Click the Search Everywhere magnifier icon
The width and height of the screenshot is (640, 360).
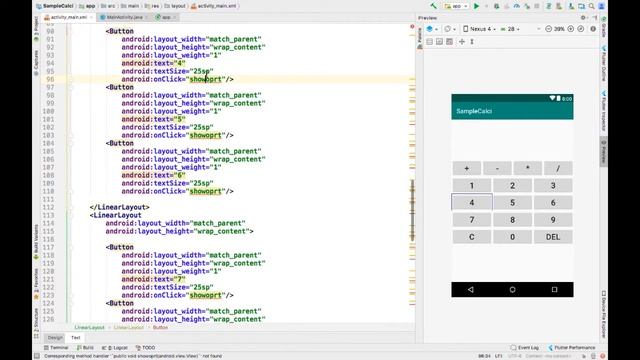[x=591, y=6]
